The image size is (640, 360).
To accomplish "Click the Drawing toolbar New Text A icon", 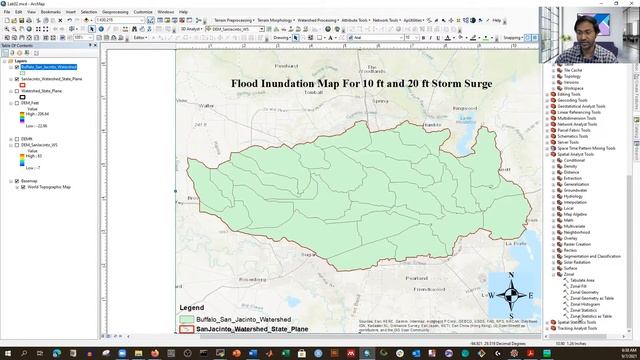I will (x=330, y=38).
